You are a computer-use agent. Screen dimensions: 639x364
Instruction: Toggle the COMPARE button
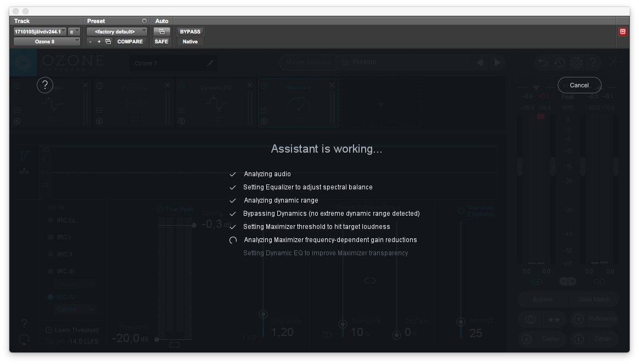pos(130,42)
